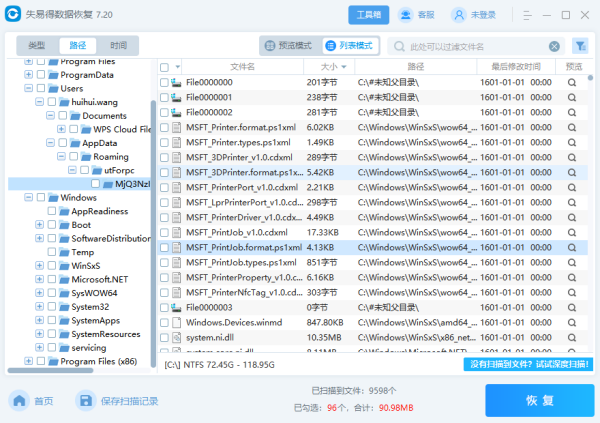Go to home page via house icon
600x423 pixels.
pyautogui.click(x=19, y=401)
